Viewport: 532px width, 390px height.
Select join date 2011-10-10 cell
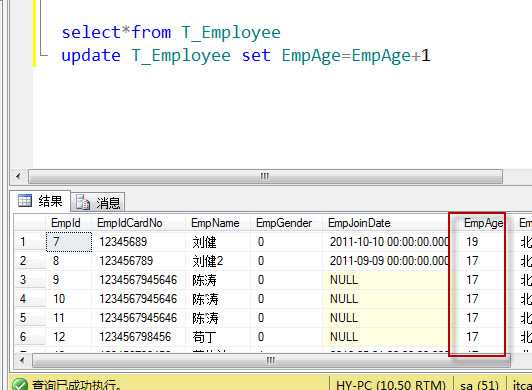pos(389,242)
